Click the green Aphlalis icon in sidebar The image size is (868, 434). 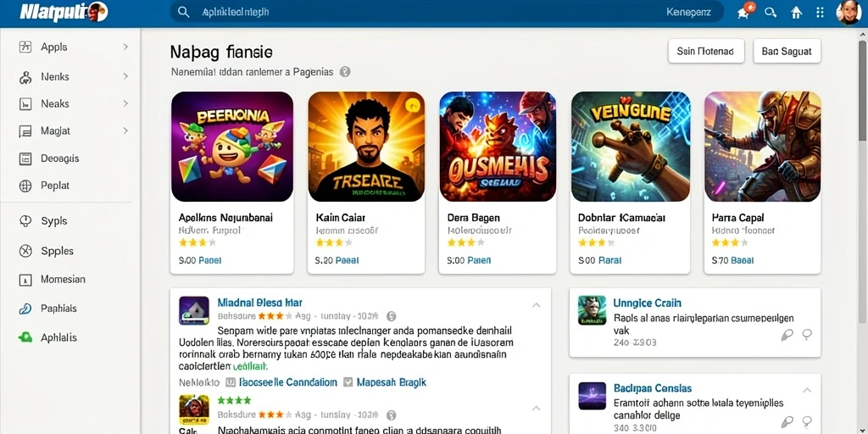click(x=25, y=337)
